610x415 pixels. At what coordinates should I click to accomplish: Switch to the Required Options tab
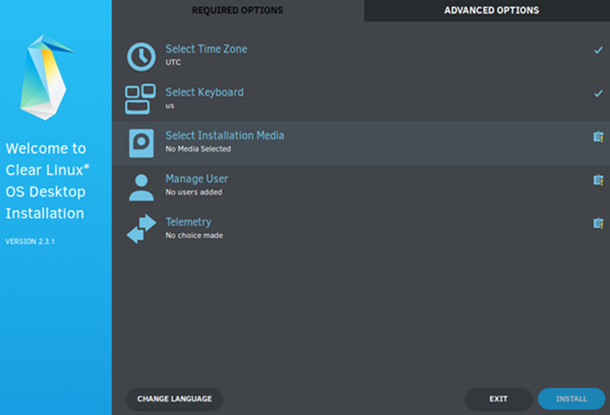tap(238, 11)
